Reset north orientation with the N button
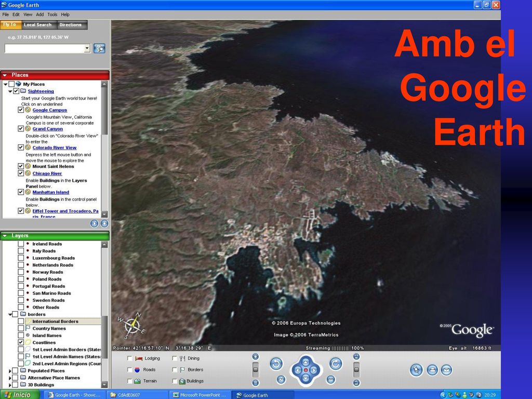 [x=281, y=379]
